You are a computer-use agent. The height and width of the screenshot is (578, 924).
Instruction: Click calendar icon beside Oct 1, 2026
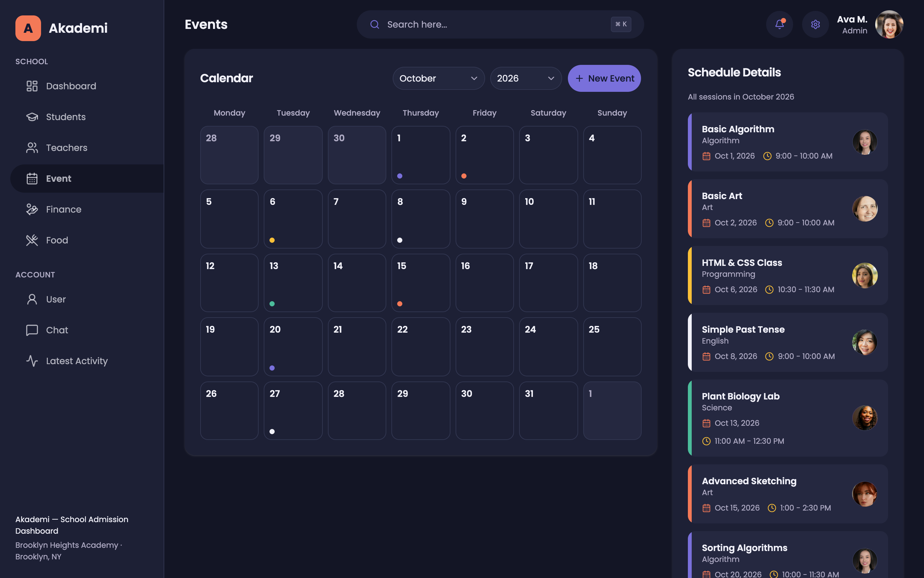[706, 156]
